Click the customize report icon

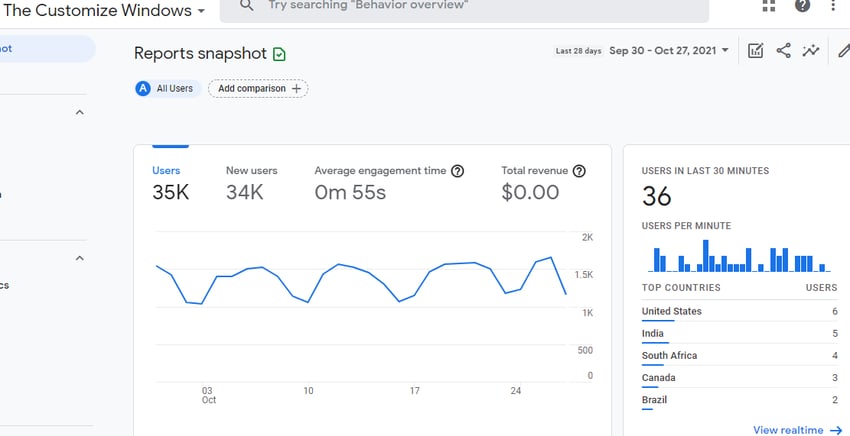(x=755, y=51)
